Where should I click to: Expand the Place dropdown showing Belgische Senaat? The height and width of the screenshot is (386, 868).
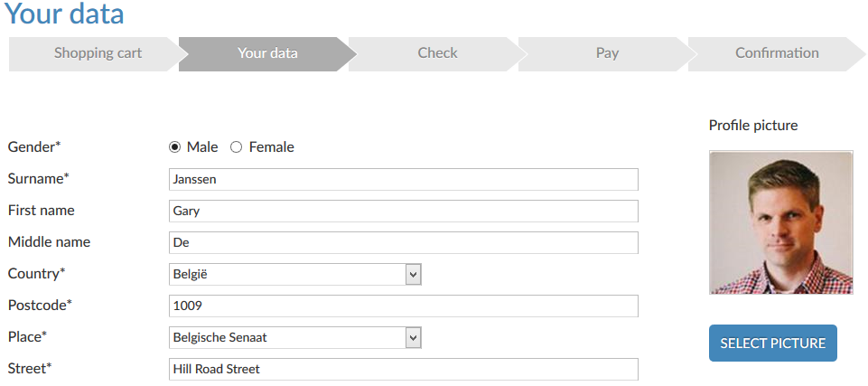point(287,337)
